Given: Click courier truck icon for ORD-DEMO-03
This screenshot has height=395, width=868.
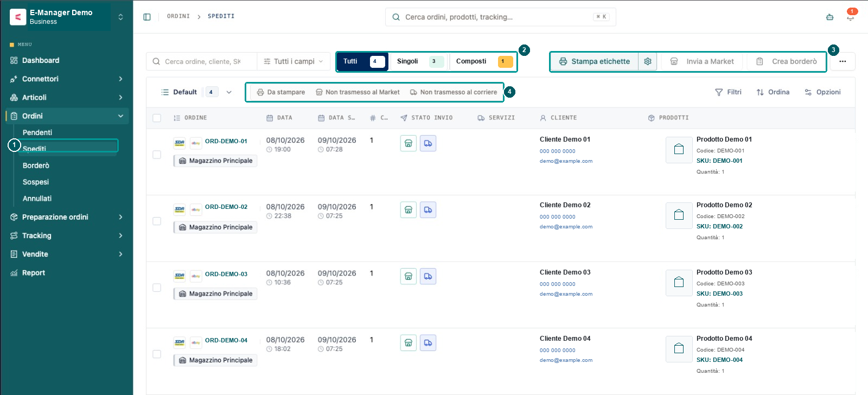Looking at the screenshot, I should tap(428, 276).
